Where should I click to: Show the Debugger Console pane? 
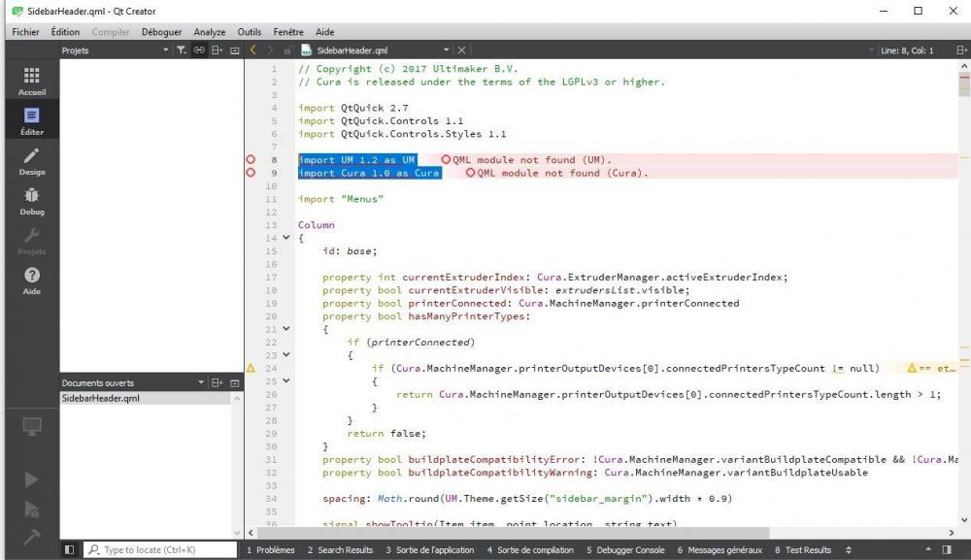click(625, 549)
